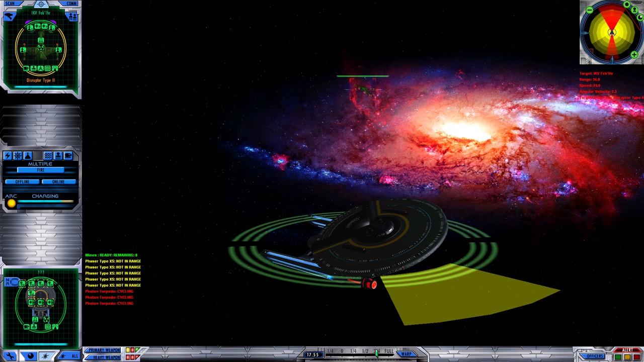Open the wrench repair tab
Viewport: 644px width, 362px height.
click(10, 356)
